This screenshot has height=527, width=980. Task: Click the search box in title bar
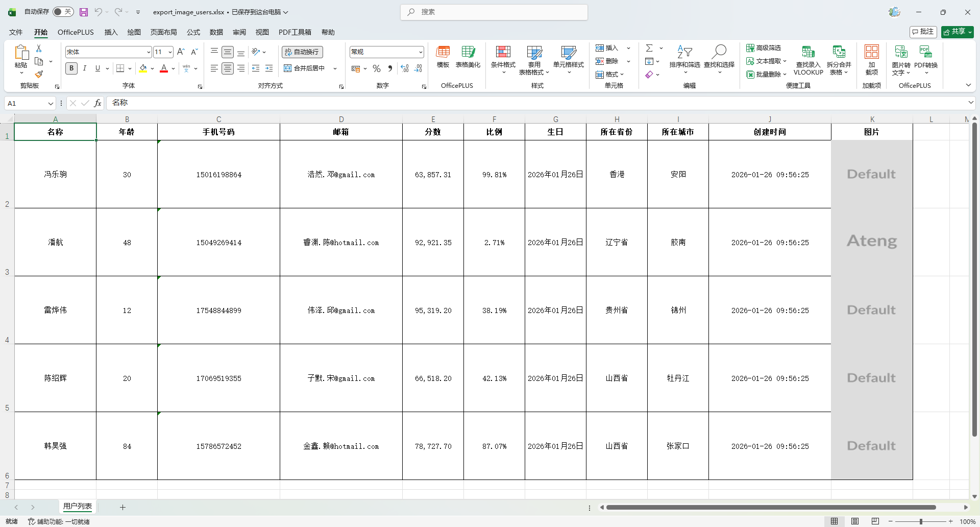pyautogui.click(x=494, y=12)
